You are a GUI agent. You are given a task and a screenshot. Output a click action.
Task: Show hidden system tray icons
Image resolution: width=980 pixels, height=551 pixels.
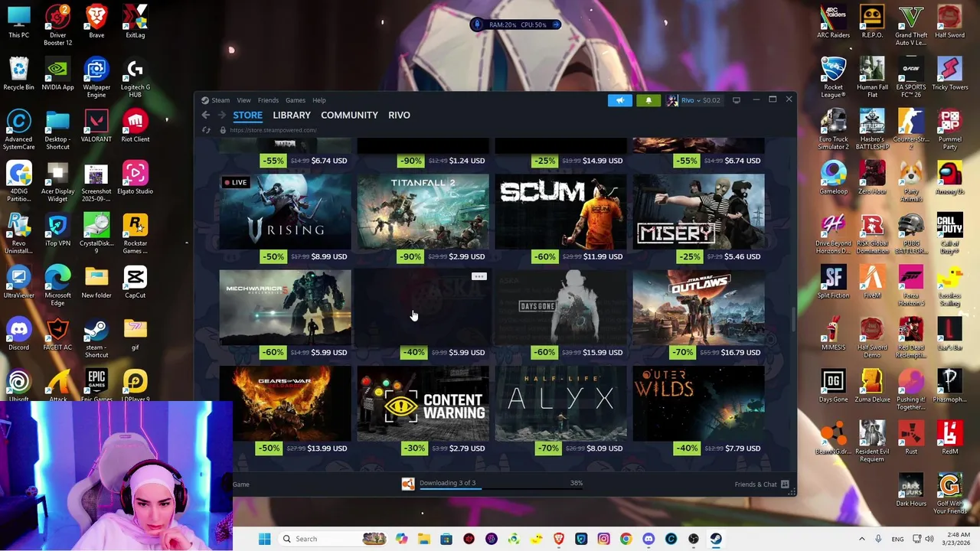861,539
